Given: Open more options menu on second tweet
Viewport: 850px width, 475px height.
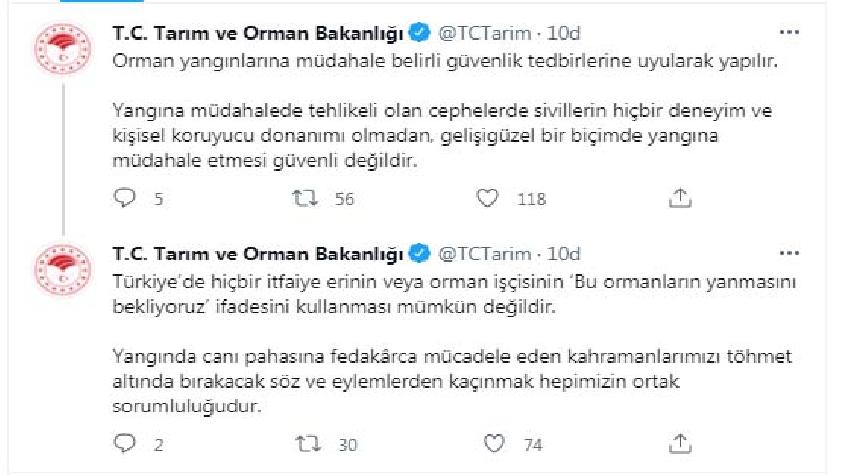Looking at the screenshot, I should 789,253.
